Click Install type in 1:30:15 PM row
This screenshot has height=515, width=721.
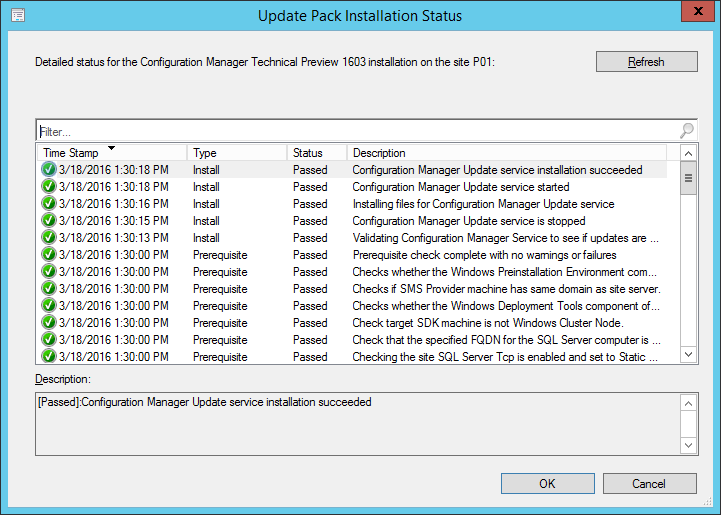206,221
